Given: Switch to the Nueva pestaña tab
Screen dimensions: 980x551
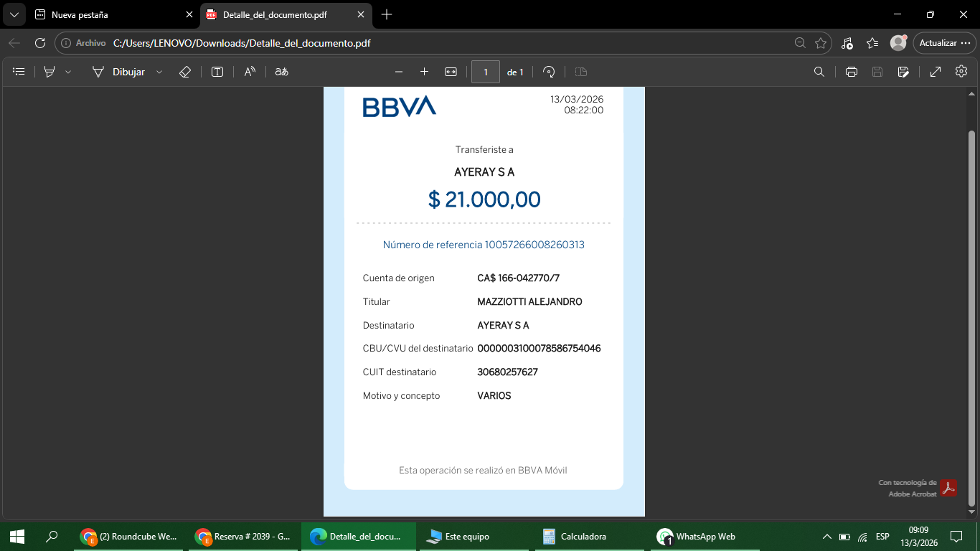Looking at the screenshot, I should 108,14.
